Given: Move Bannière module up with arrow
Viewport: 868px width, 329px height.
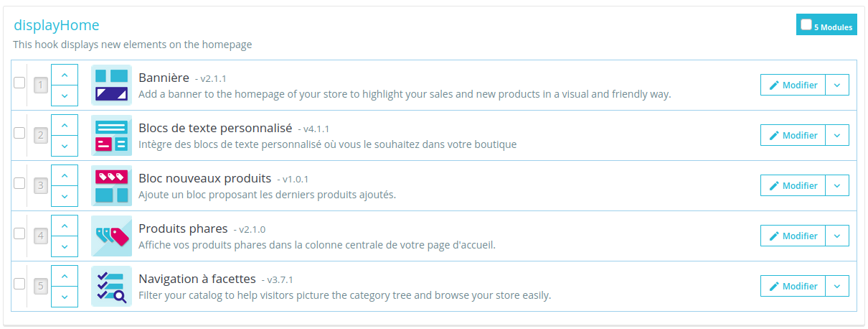Looking at the screenshot, I should (x=65, y=75).
